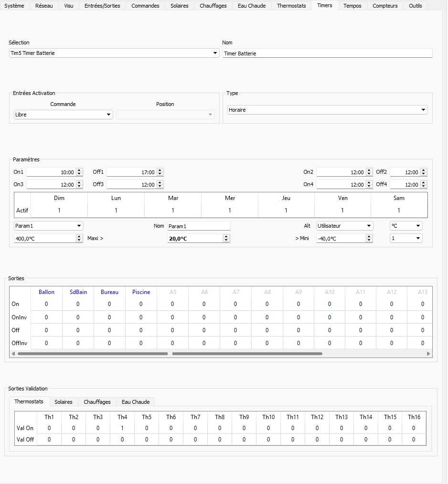This screenshot has height=484, width=448.
Task: Increase the On1 time spinner value
Action: coord(79,170)
